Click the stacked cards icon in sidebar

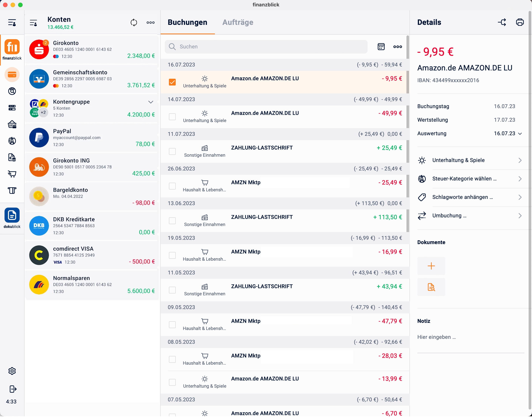pyautogui.click(x=12, y=108)
